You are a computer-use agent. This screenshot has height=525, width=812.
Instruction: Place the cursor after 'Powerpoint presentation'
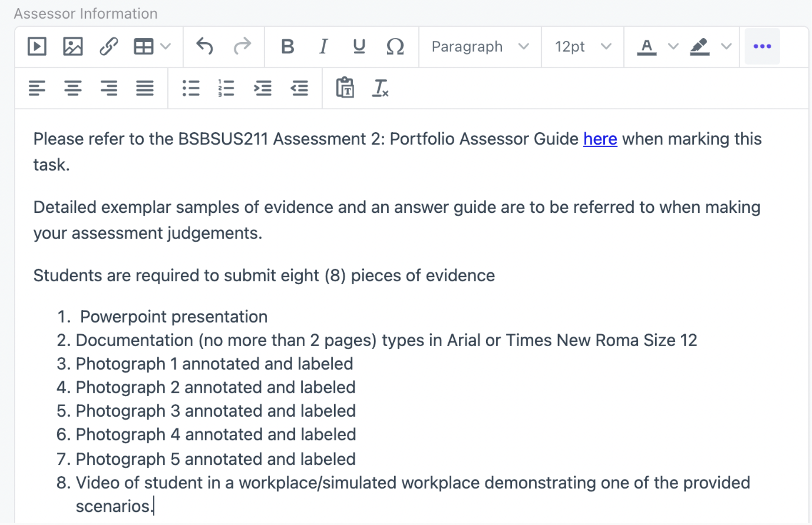click(268, 317)
